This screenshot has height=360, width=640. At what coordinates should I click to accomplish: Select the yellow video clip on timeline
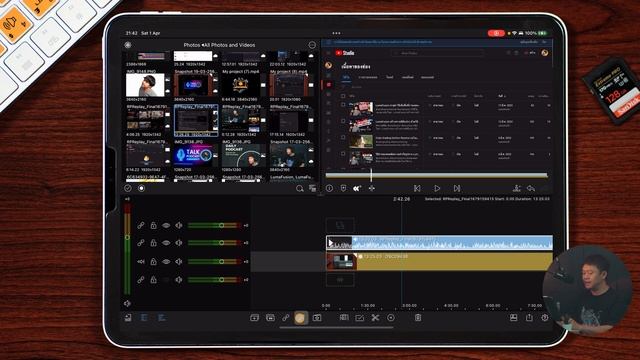tap(439, 261)
